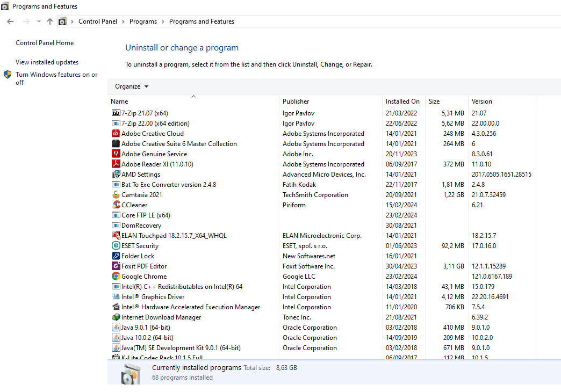Screen dimensions: 561x392
Task: Click the Foxit PDF Editor icon
Action: click(116, 266)
